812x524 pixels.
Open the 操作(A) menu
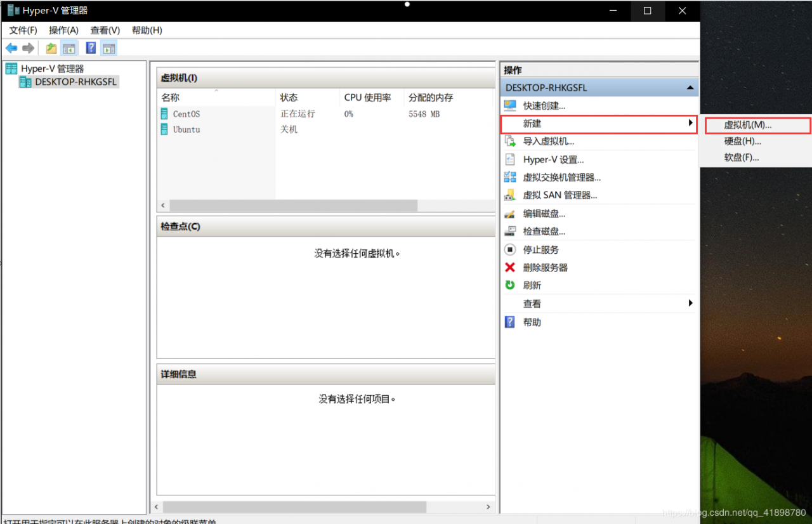click(x=63, y=30)
